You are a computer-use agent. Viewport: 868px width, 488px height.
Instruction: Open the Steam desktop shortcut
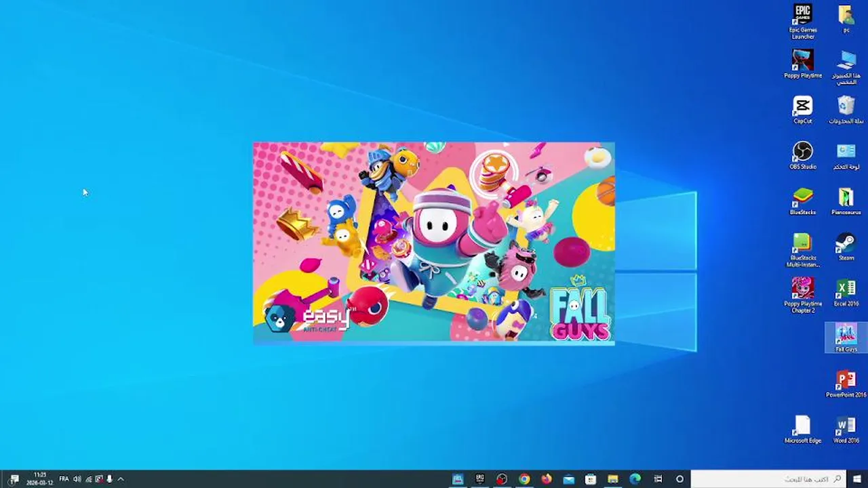(846, 247)
